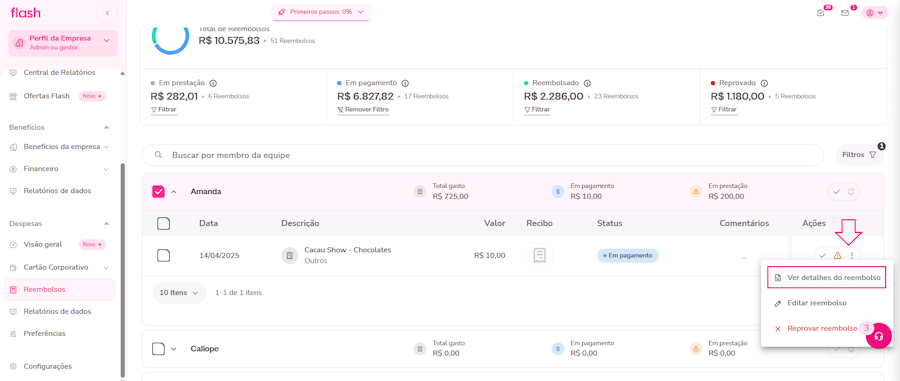This screenshot has width=900, height=381.
Task: Click the Valor column header
Action: 494,223
